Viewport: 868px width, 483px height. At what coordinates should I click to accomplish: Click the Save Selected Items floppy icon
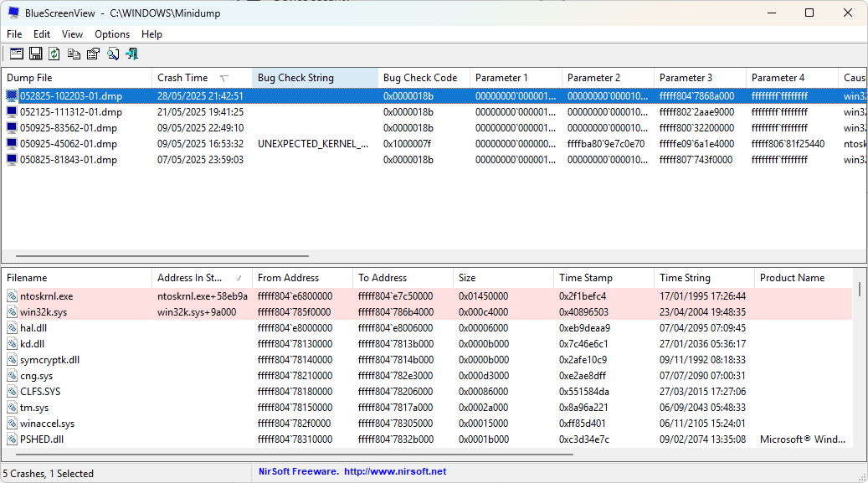click(x=35, y=54)
